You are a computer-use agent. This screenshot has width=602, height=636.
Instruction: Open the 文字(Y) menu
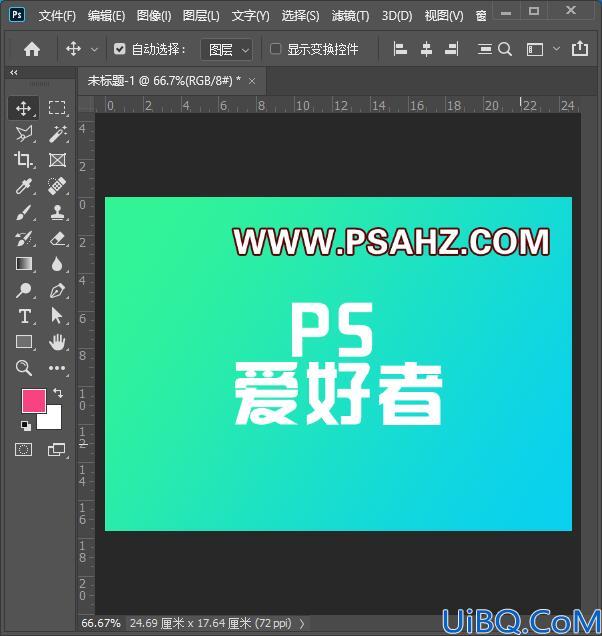(x=250, y=16)
